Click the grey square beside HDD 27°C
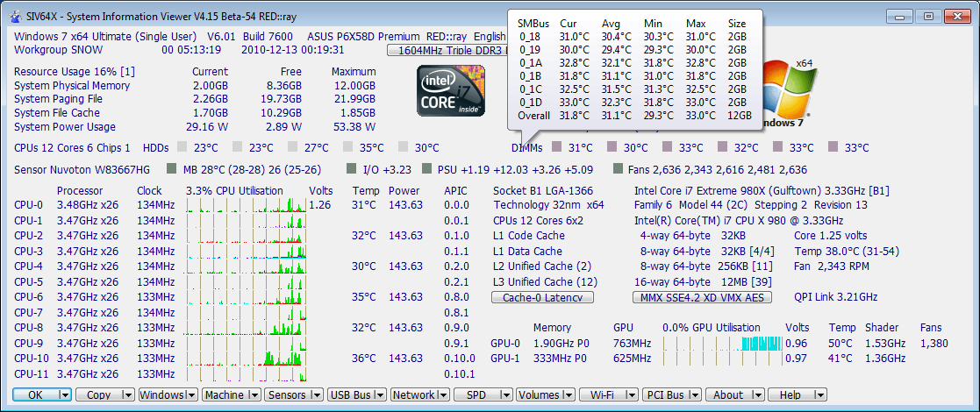Screen dimensions: 980x412 coord(292,147)
